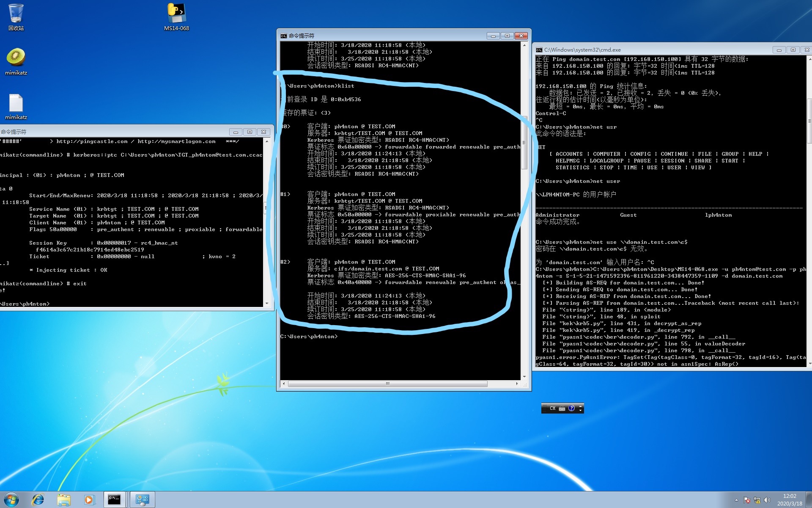Select the Recycle Bin (回收站) desktop icon
812x508 pixels.
16,17
